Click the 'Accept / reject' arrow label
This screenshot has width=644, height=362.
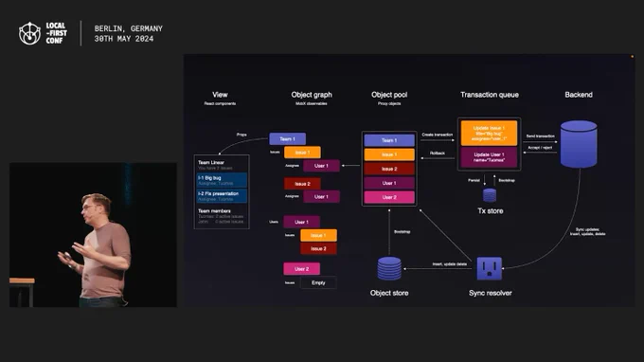click(x=540, y=148)
